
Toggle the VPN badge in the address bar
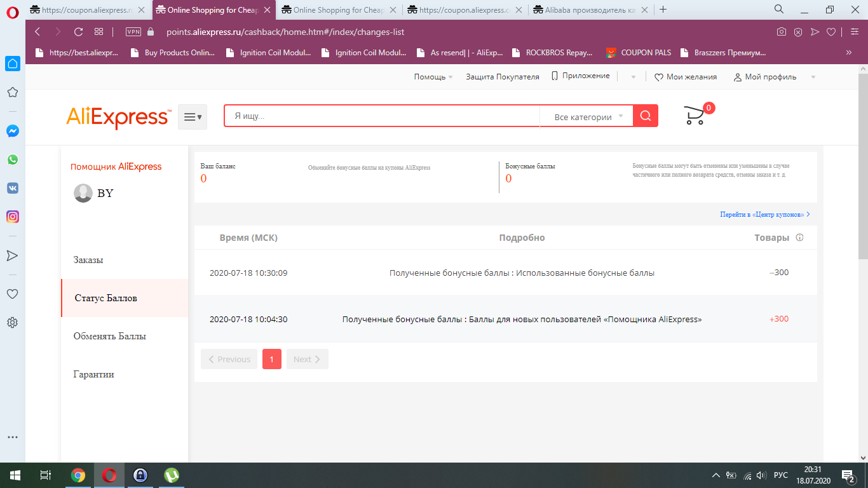point(133,32)
